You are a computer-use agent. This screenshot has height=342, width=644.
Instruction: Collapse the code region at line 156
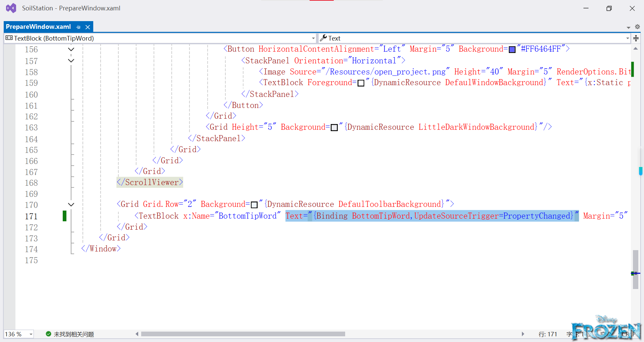pyautogui.click(x=71, y=49)
